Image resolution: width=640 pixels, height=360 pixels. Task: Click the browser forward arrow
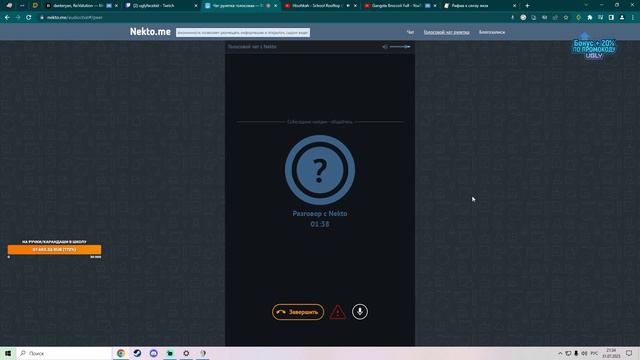click(x=18, y=18)
